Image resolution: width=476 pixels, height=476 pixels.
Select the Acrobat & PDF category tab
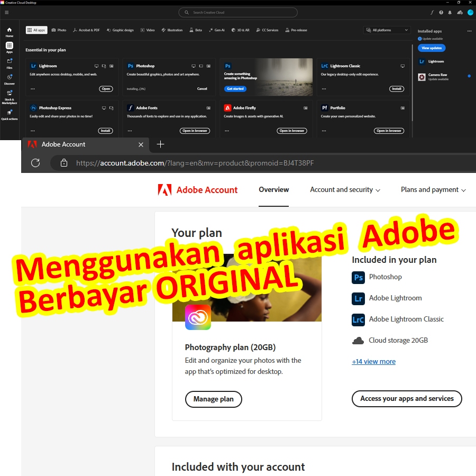click(87, 30)
